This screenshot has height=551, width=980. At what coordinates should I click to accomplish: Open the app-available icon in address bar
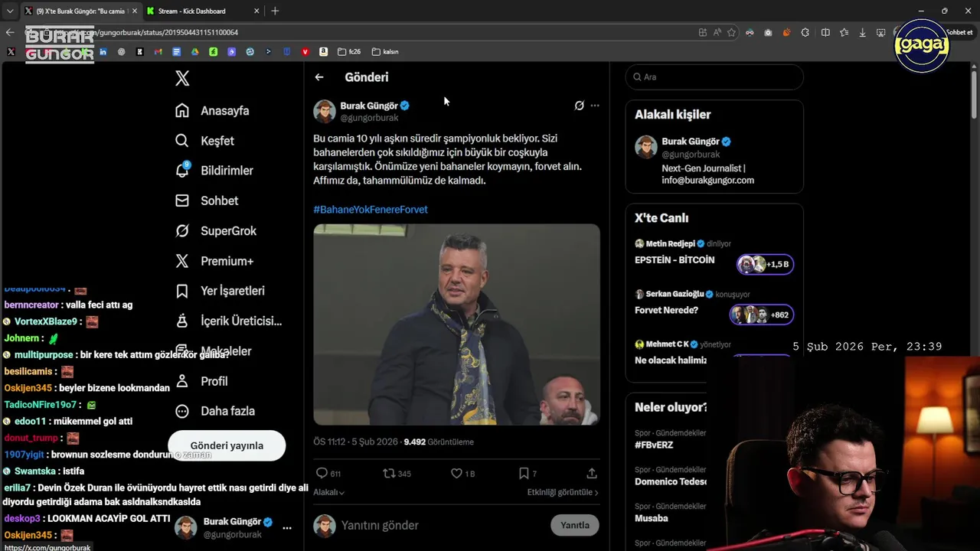click(x=703, y=32)
